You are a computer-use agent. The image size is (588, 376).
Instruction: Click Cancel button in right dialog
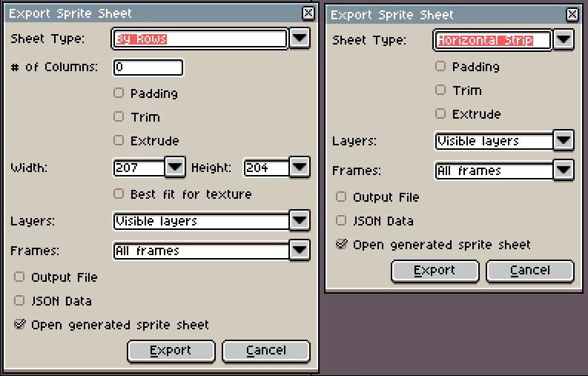click(x=530, y=271)
